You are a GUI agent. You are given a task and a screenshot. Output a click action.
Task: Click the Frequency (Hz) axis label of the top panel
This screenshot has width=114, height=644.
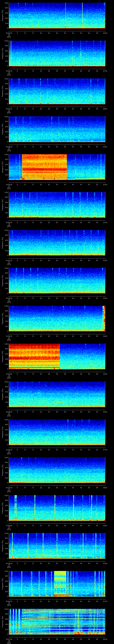[3, 16]
